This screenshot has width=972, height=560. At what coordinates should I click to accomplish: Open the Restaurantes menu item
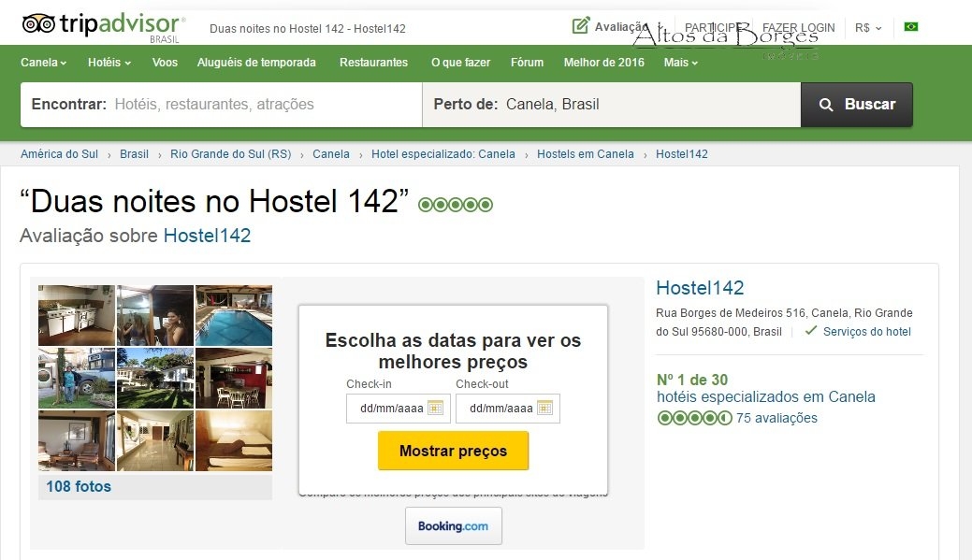pyautogui.click(x=374, y=63)
